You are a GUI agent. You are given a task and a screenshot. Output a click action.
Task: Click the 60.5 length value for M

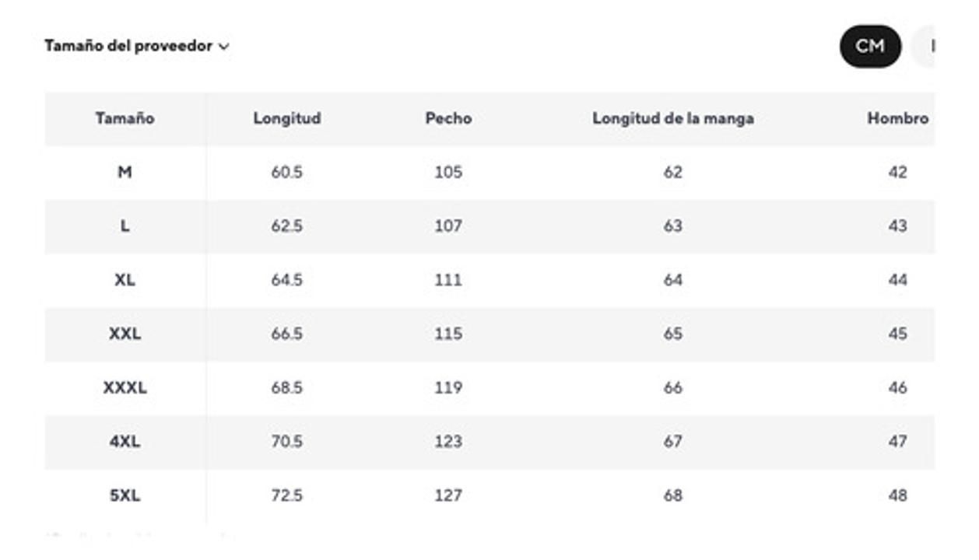pos(286,172)
